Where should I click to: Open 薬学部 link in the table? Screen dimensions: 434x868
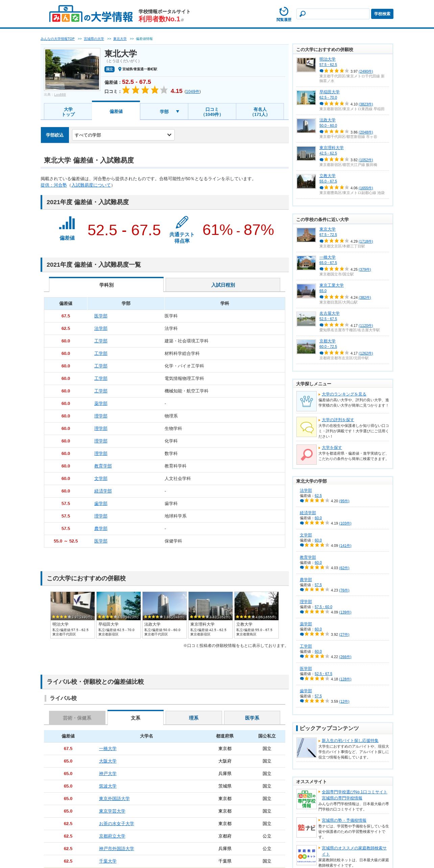pyautogui.click(x=101, y=404)
